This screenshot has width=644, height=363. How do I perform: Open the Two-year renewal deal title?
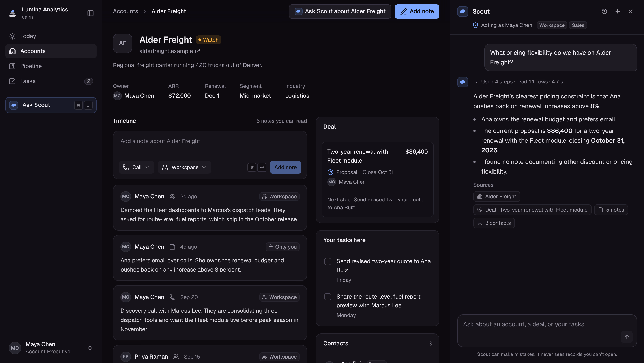click(358, 156)
